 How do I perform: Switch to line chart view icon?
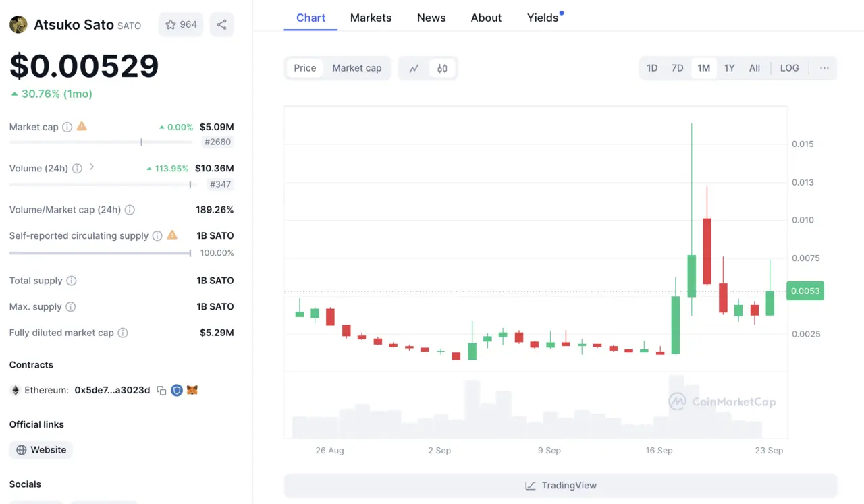tap(414, 68)
